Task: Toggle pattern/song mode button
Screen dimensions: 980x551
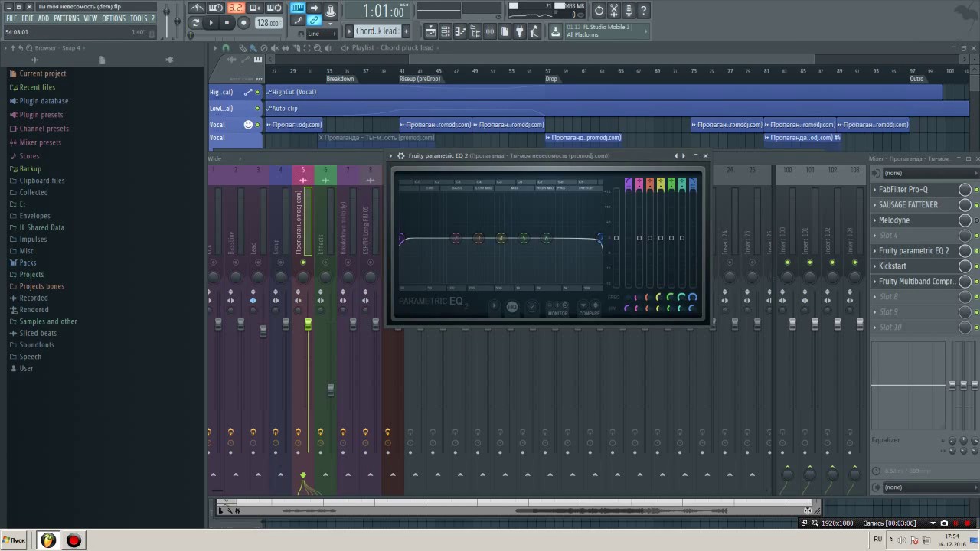Action: (x=196, y=23)
